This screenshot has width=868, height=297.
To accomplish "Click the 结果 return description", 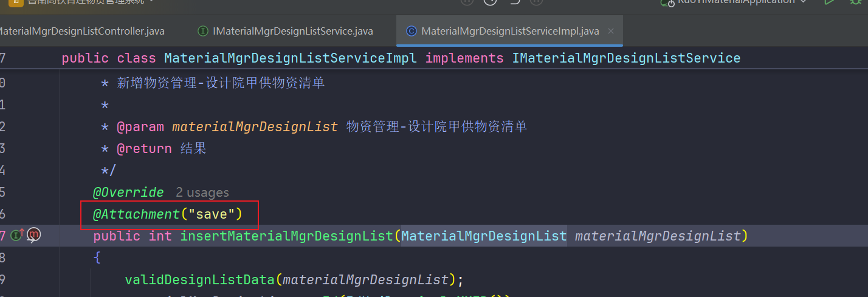I will click(193, 148).
